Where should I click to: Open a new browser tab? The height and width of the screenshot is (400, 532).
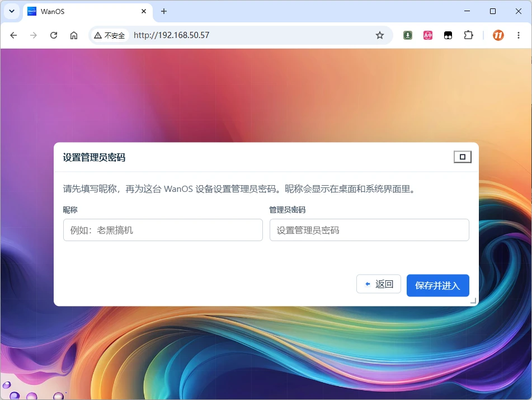pyautogui.click(x=164, y=11)
